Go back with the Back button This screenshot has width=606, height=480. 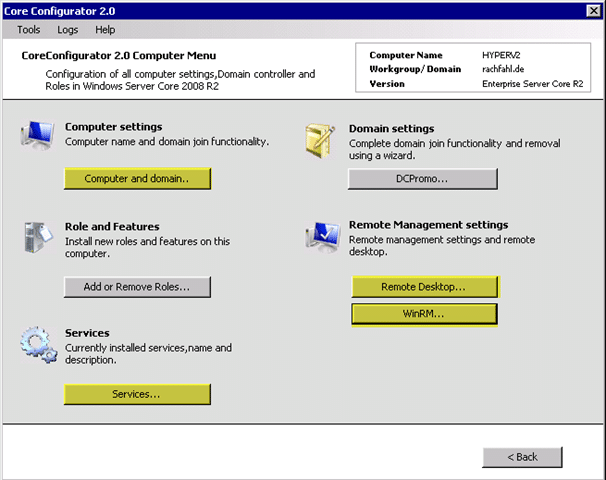click(523, 457)
